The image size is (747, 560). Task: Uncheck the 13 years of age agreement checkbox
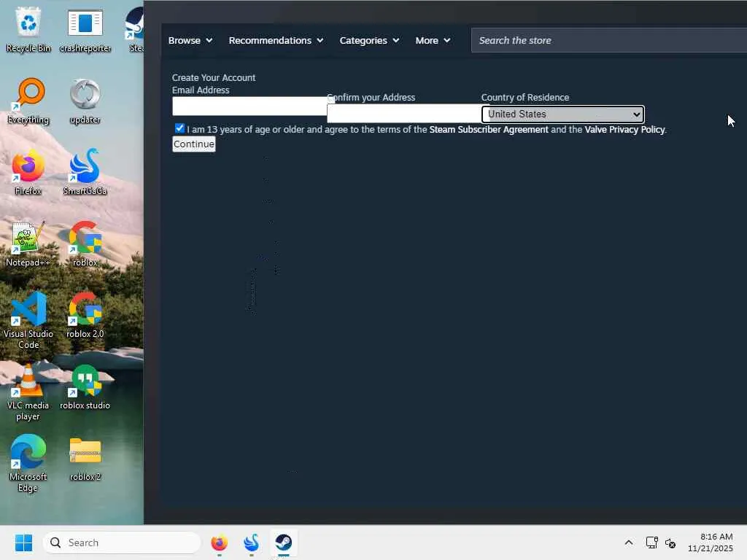179,128
